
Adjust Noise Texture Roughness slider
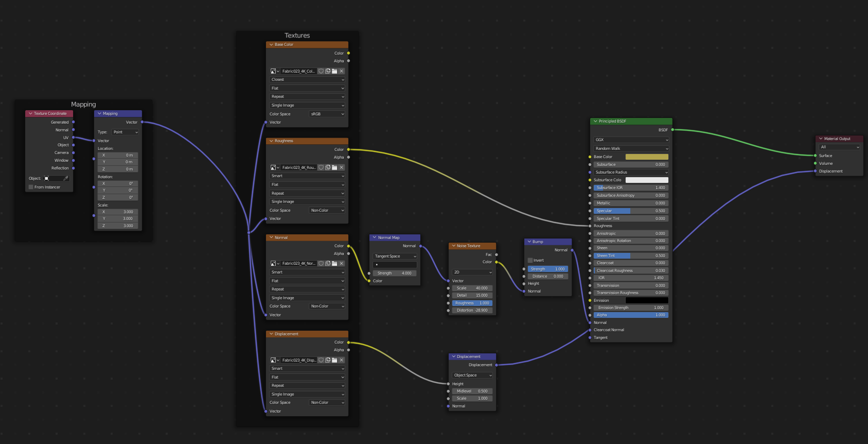click(x=472, y=303)
